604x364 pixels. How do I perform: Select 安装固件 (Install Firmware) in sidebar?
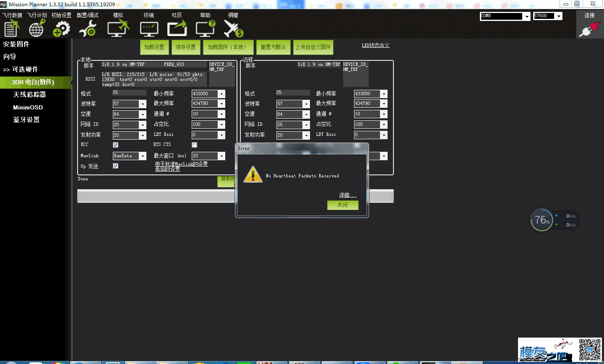click(x=16, y=44)
